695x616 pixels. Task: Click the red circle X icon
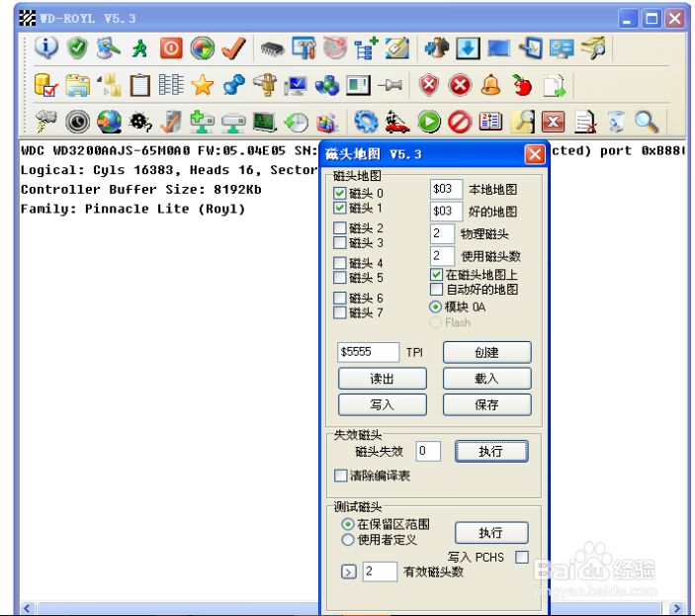click(x=460, y=85)
